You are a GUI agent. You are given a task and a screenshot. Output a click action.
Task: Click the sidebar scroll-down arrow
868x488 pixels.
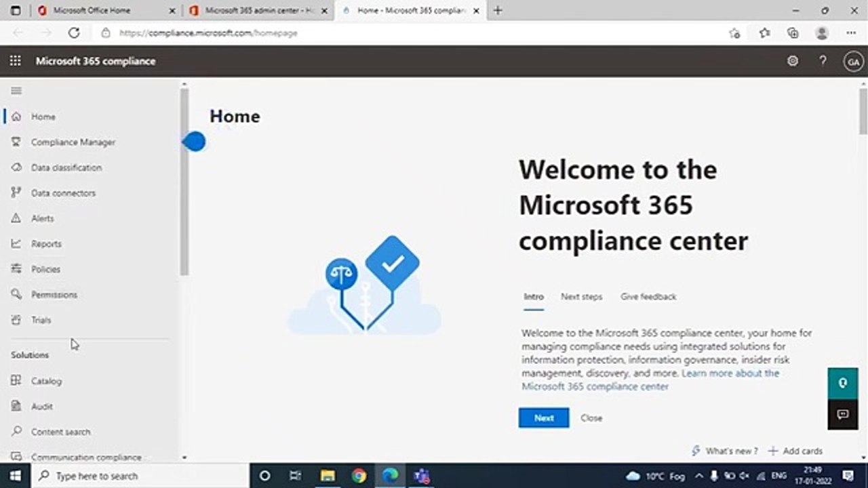tap(184, 457)
